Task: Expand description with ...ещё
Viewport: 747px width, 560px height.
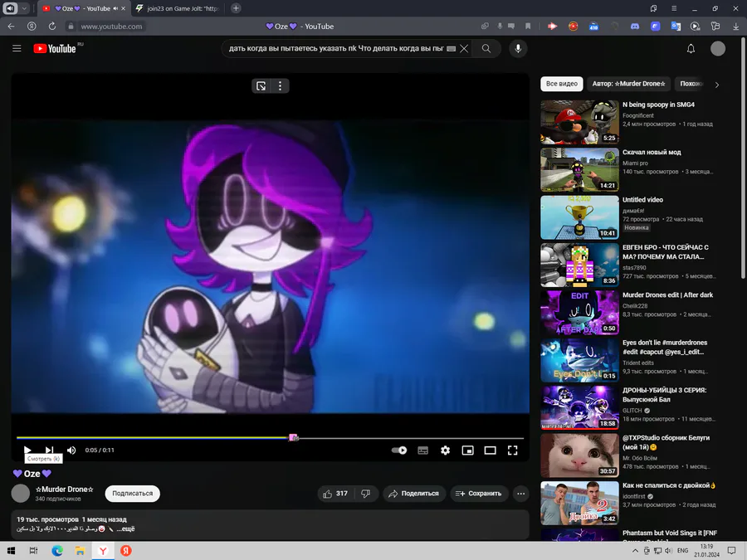Action: click(126, 528)
